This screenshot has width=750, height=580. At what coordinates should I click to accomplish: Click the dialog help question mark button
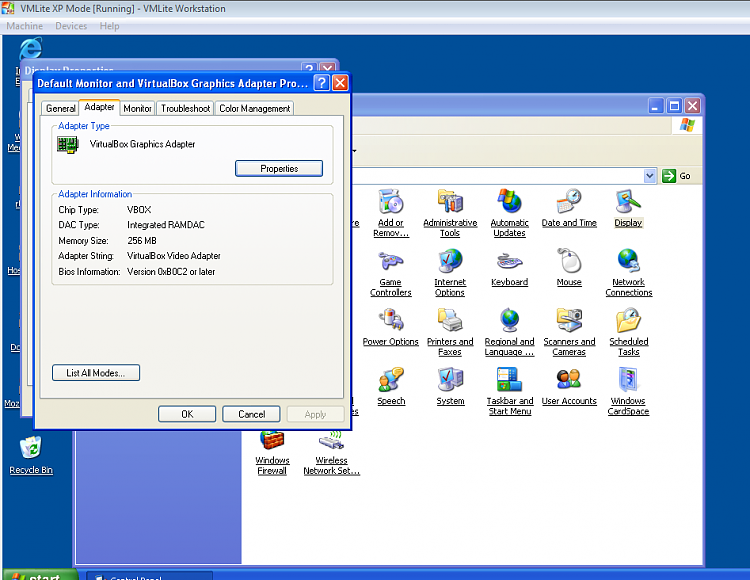[x=321, y=83]
